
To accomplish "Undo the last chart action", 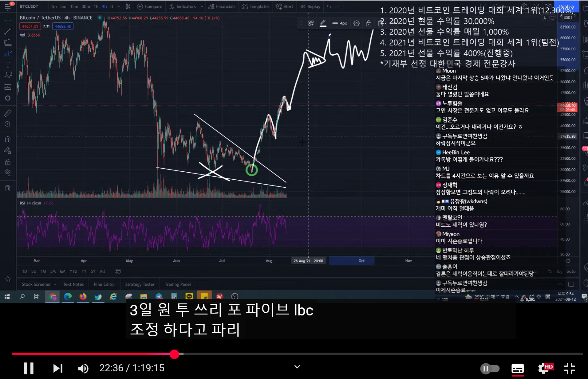I will [x=329, y=6].
